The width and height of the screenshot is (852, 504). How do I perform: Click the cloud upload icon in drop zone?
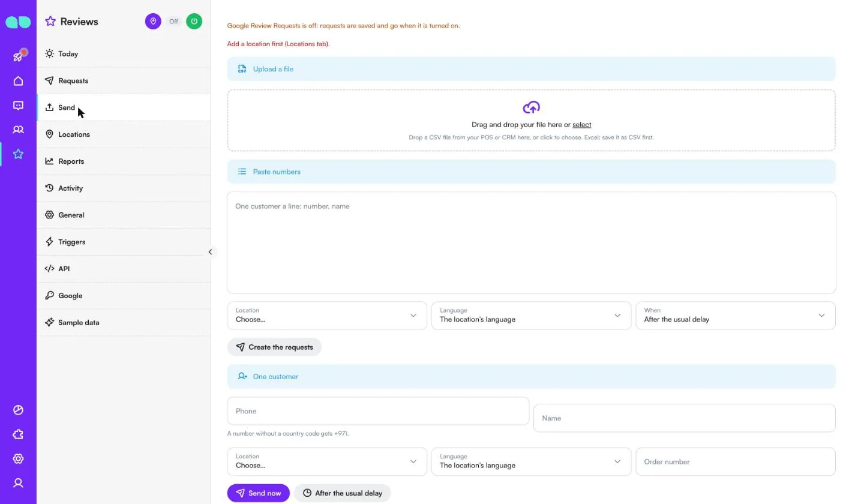531,107
